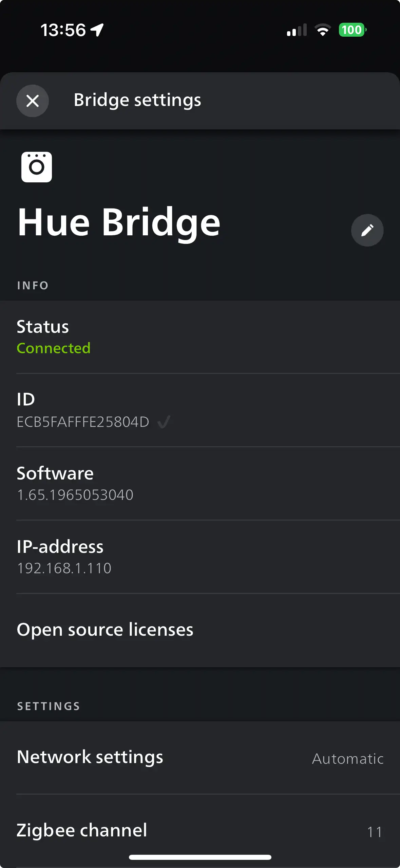400x868 pixels.
Task: Tap the software version number
Action: tap(75, 495)
